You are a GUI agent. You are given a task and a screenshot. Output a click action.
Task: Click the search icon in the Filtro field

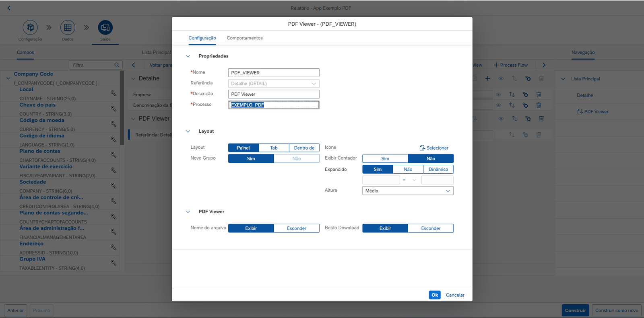coord(117,65)
